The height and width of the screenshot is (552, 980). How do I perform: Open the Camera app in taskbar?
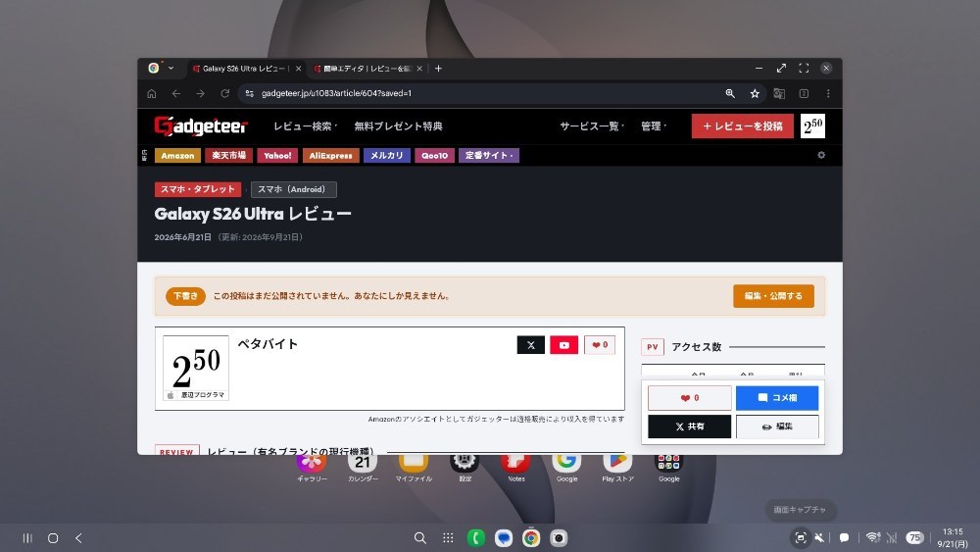point(559,538)
